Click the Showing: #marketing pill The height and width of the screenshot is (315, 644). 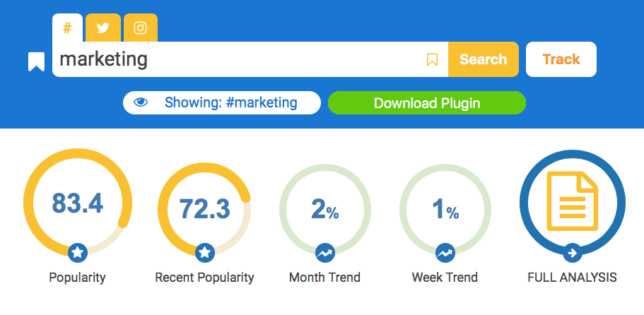[x=222, y=102]
